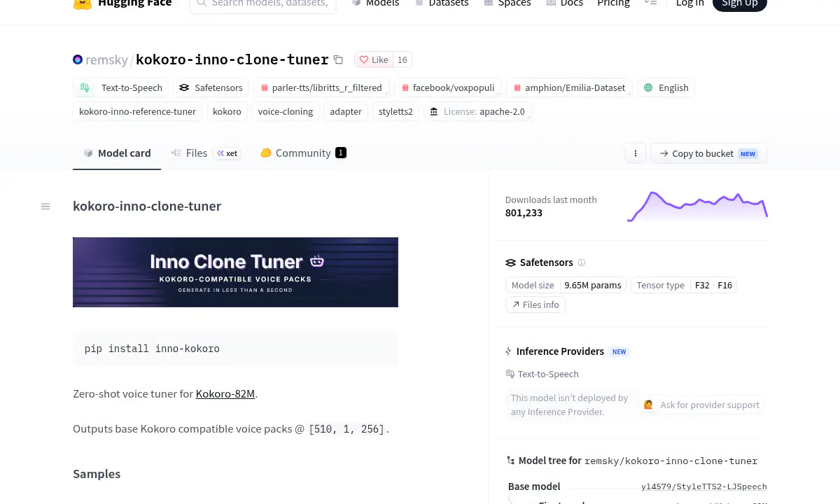Open the three-dot model options menu
The width and height of the screenshot is (840, 504).
[x=636, y=153]
